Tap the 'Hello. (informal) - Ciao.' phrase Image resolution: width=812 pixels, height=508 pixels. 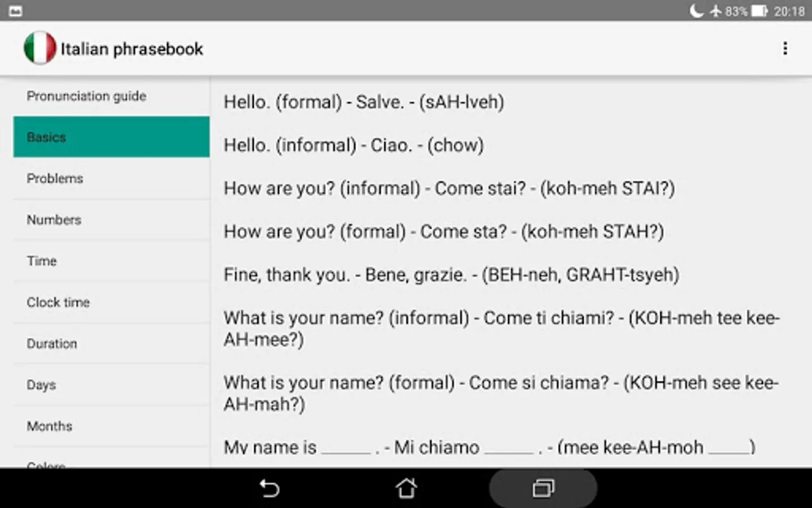354,146
